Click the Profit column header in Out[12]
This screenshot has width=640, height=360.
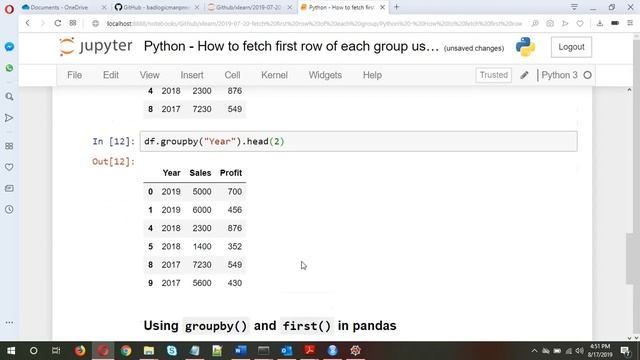[x=231, y=173]
